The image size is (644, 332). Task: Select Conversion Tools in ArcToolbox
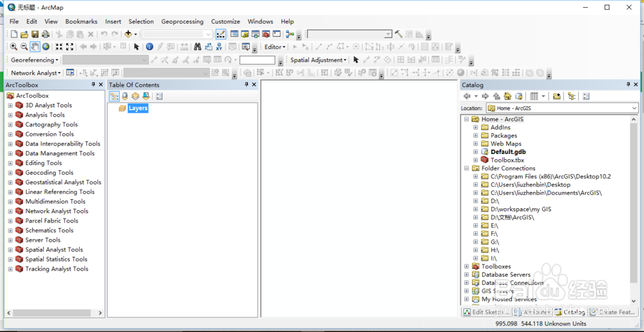coord(50,134)
